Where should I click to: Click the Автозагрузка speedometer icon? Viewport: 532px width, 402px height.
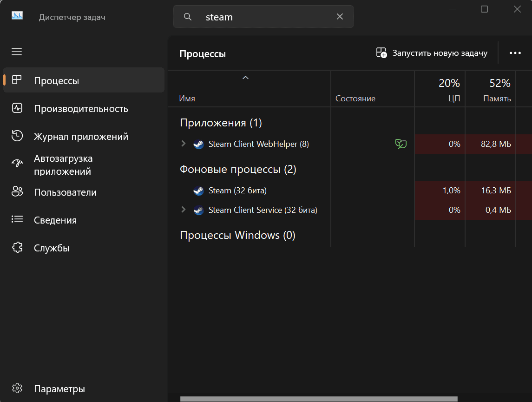17,163
